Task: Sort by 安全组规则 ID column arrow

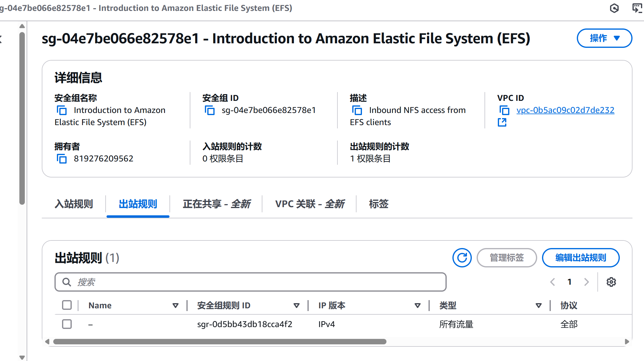Action: 297,306
